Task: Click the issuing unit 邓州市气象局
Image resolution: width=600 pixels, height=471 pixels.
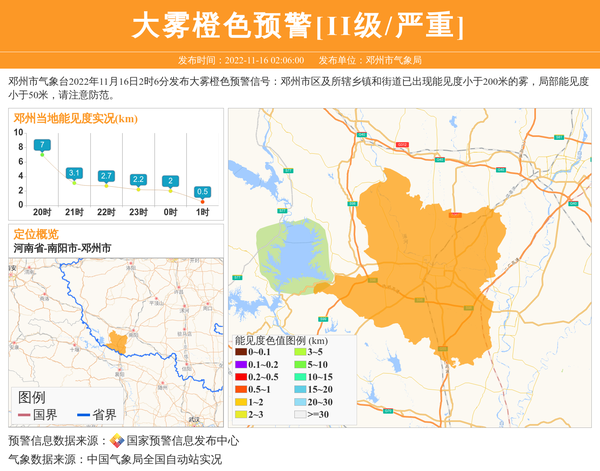Action: [394, 60]
